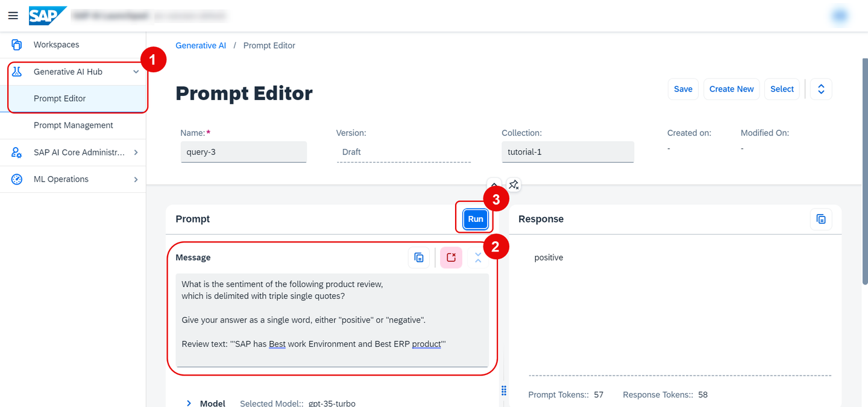Click the Prompt panel heading
868x407 pixels.
click(x=193, y=219)
